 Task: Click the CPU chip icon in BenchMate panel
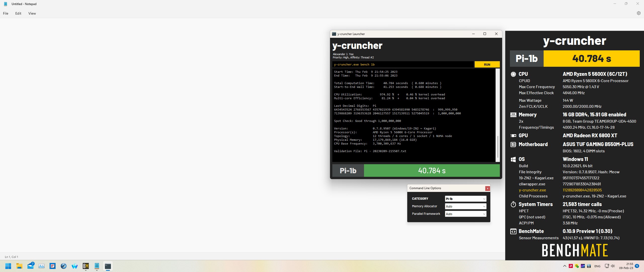coord(513,74)
